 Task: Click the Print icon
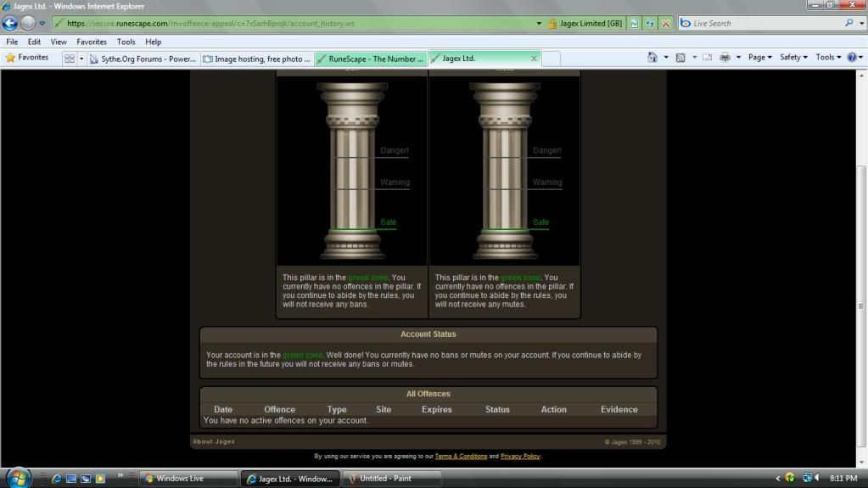pyautogui.click(x=725, y=57)
